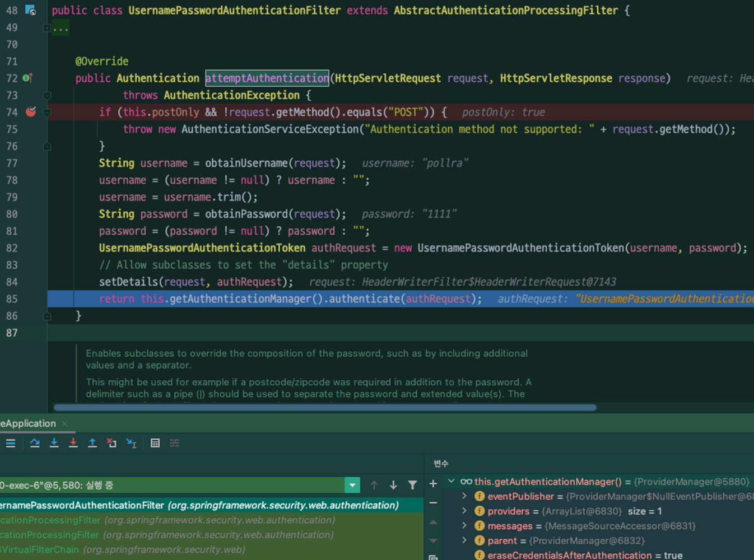
Task: Collapse the this.getAuthenticationManager() watch node
Action: [451, 482]
